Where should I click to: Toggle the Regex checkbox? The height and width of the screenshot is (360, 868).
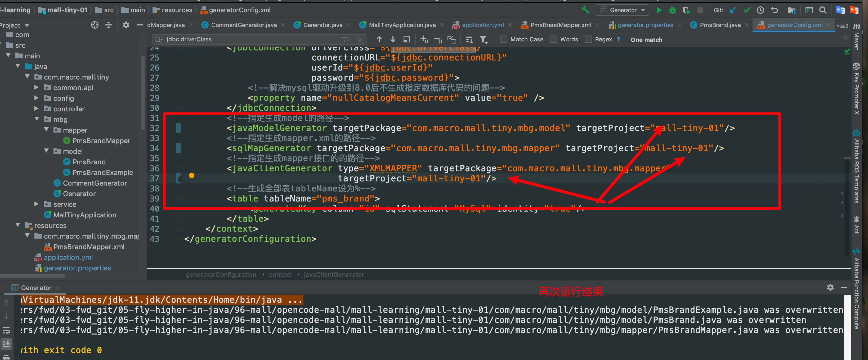588,39
